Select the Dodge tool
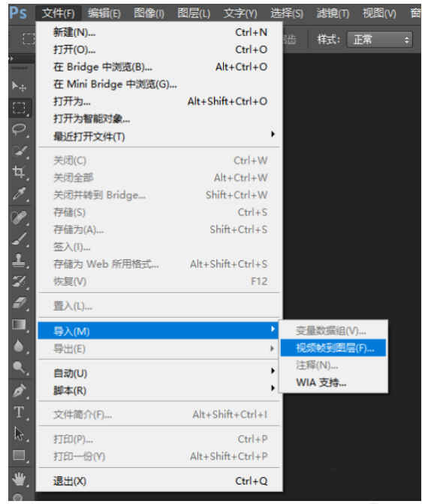 pyautogui.click(x=19, y=367)
